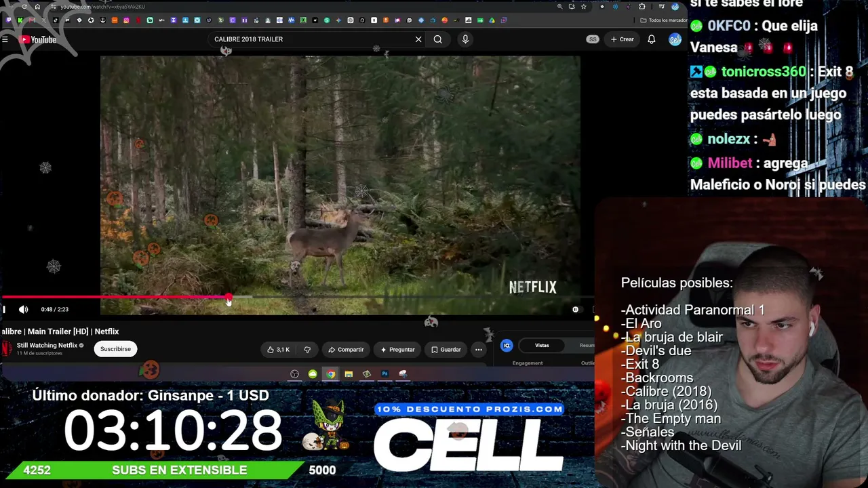Subscribe with the Suscribirse button
868x488 pixels.
coord(115,349)
